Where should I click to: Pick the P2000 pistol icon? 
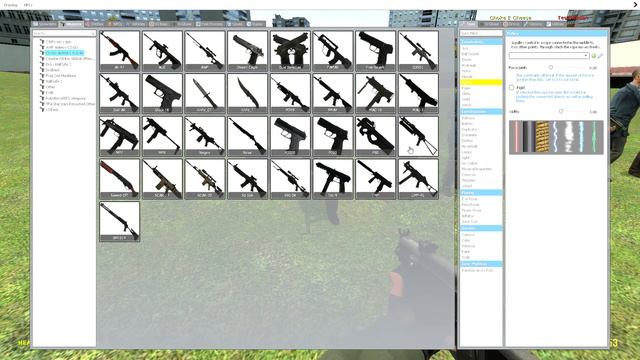coord(290,136)
